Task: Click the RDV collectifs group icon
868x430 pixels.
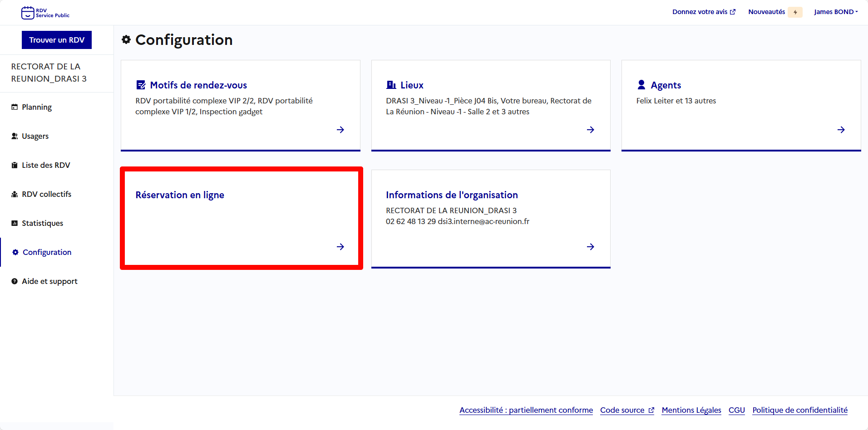Action: click(x=15, y=194)
